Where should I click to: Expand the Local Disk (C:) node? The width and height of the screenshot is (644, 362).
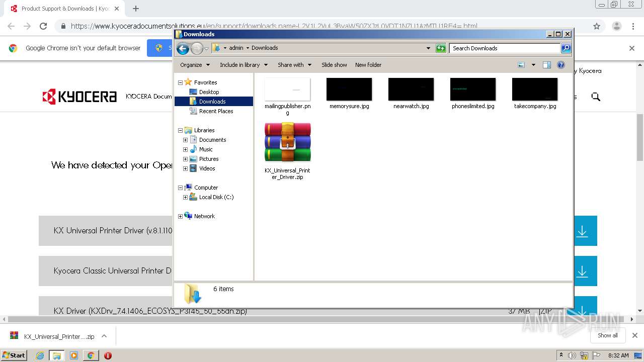[x=185, y=197]
